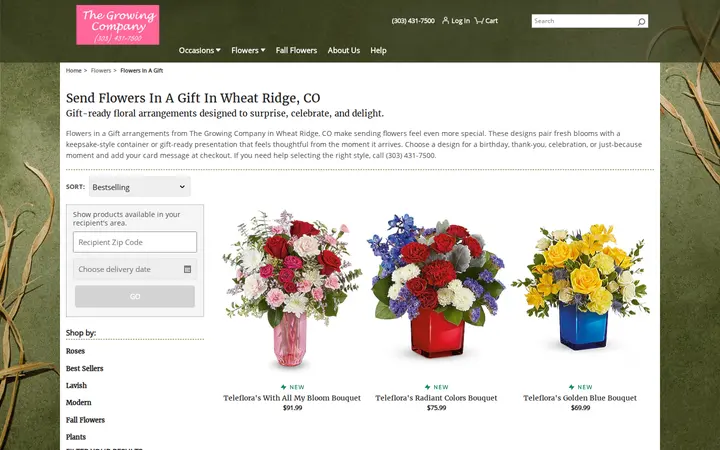The image size is (720, 450).
Task: Open Radiant Colors Bouquet image
Action: tap(436, 287)
